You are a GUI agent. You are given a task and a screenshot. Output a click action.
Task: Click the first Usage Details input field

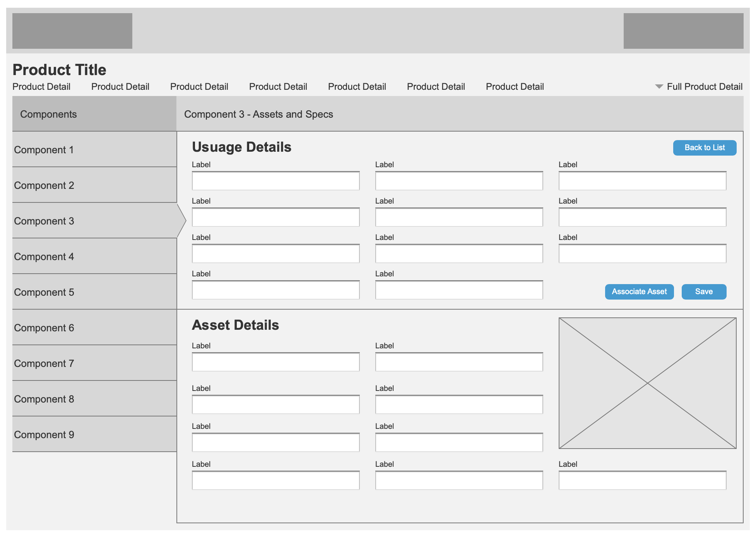pyautogui.click(x=275, y=181)
